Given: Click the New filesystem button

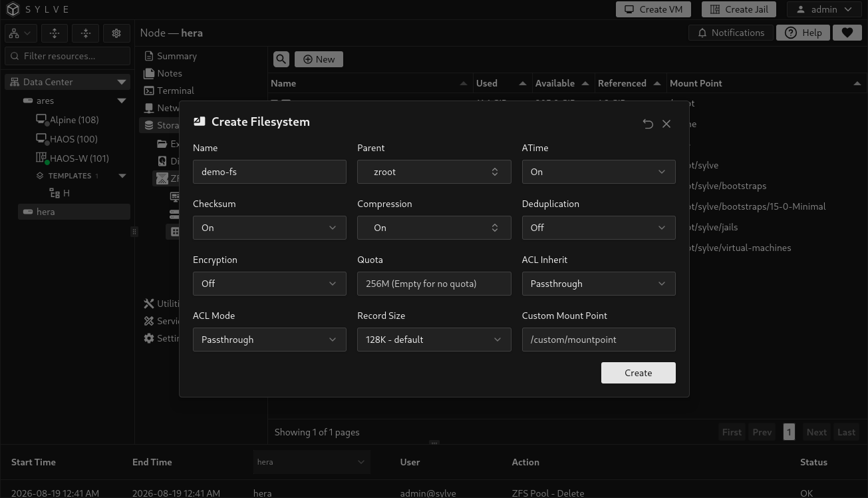Looking at the screenshot, I should pyautogui.click(x=319, y=59).
